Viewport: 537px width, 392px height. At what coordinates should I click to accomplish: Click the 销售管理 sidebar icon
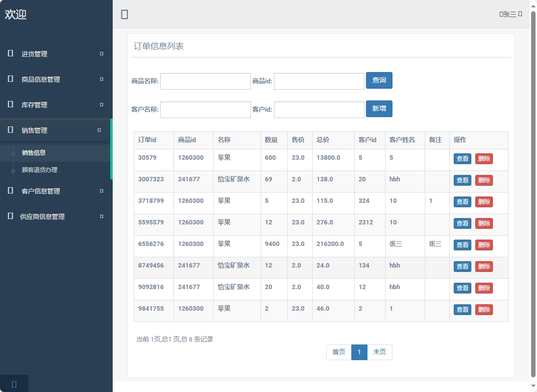(x=9, y=130)
